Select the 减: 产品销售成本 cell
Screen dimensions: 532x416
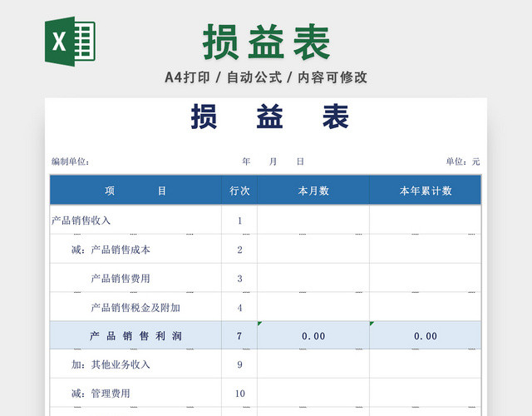(x=135, y=250)
